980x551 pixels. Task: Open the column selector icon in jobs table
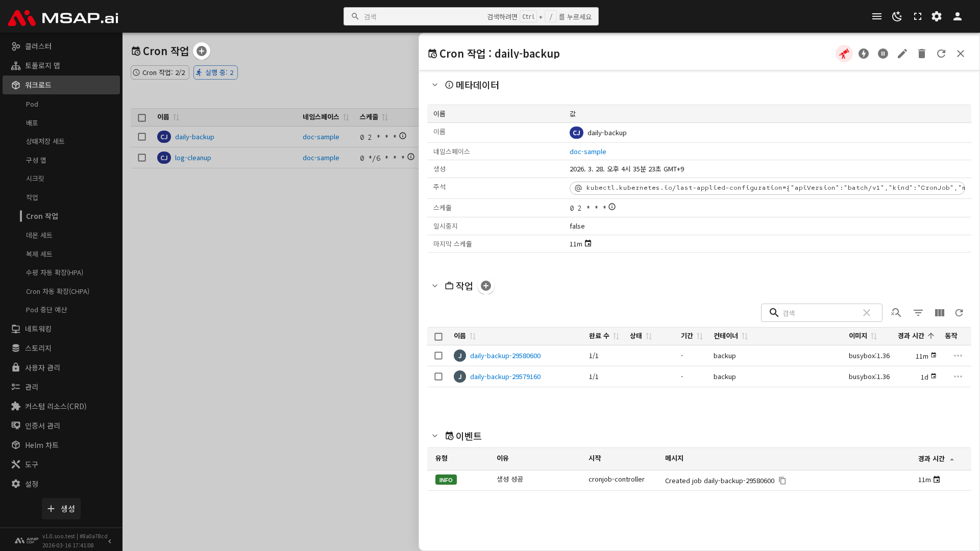940,313
